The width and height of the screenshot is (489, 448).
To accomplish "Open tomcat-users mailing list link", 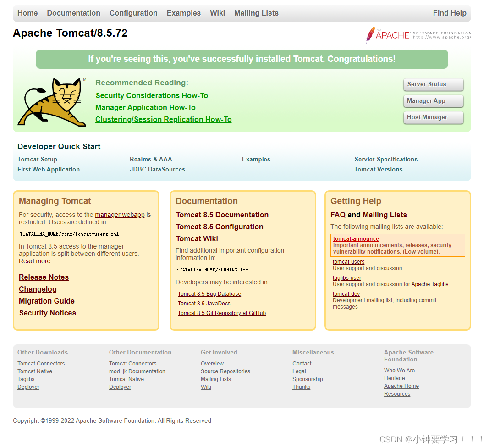I will tap(348, 262).
